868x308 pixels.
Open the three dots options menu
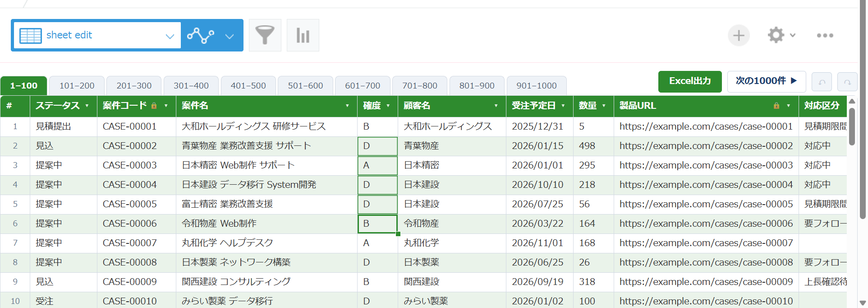[x=825, y=35]
